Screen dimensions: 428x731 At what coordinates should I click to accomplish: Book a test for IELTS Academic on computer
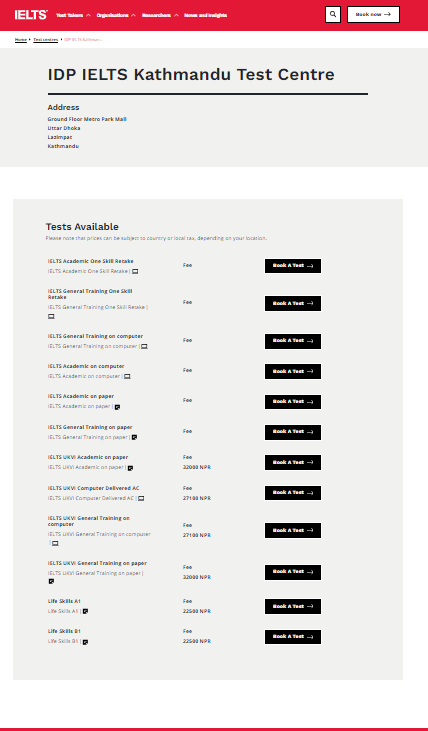coord(293,372)
